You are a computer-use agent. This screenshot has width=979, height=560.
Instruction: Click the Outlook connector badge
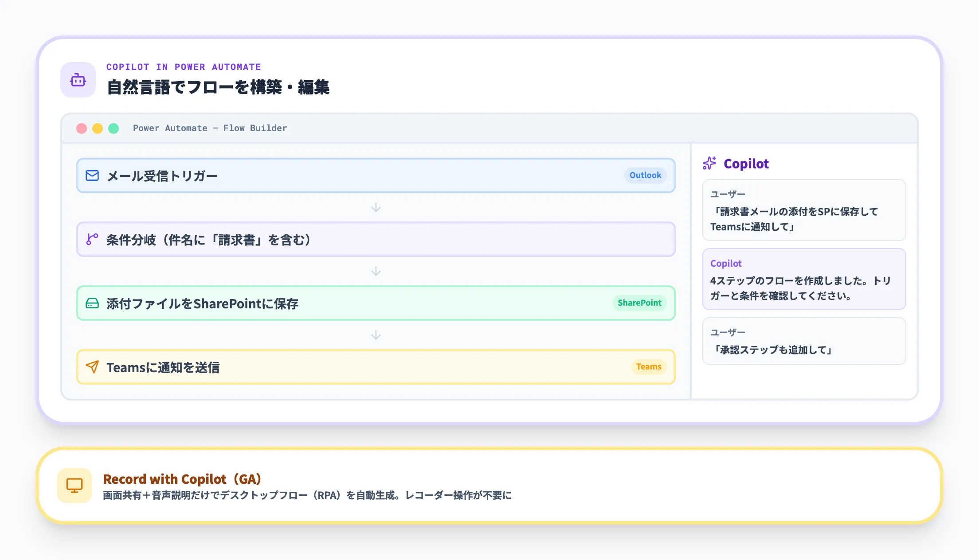pos(645,175)
